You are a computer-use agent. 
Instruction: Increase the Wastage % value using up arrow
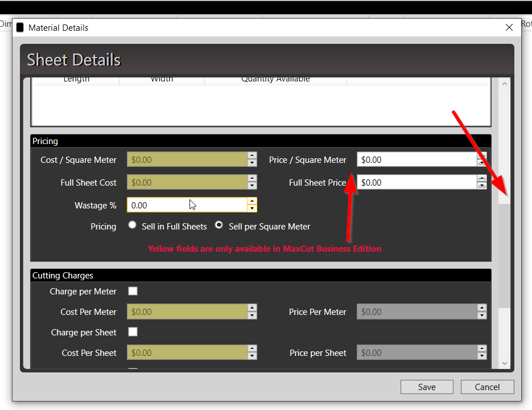click(252, 201)
